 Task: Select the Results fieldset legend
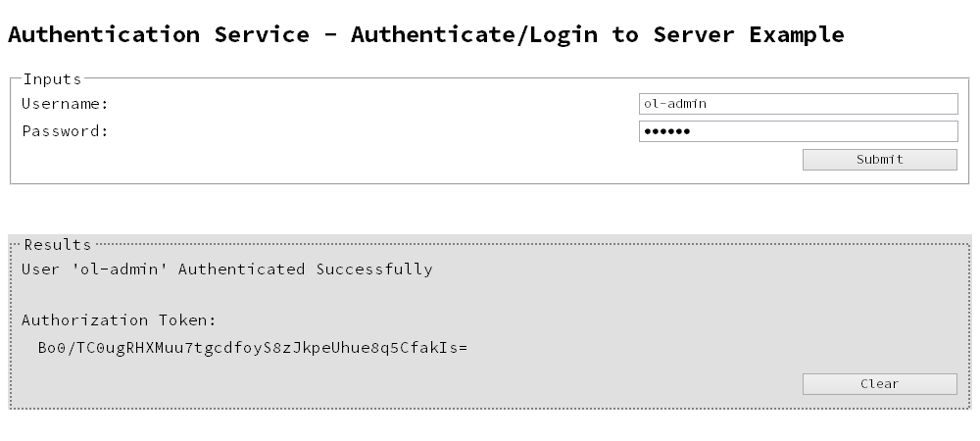[58, 244]
